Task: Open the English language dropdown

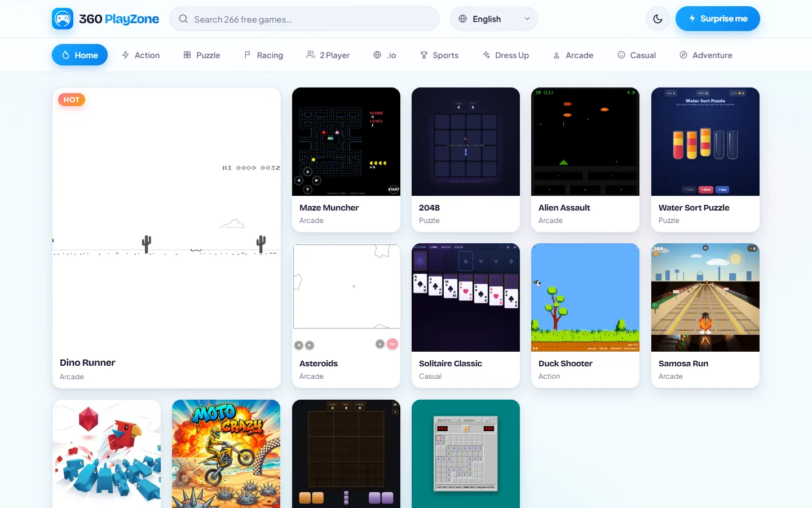Action: point(494,19)
